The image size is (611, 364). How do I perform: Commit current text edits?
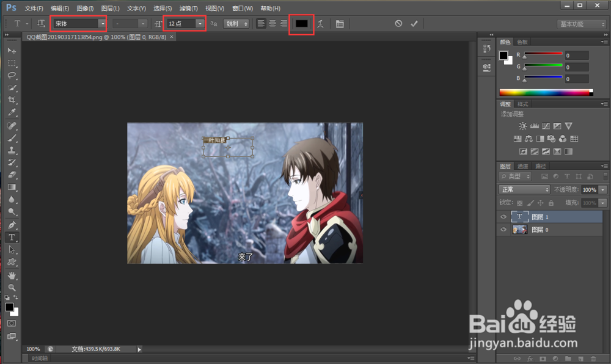414,23
